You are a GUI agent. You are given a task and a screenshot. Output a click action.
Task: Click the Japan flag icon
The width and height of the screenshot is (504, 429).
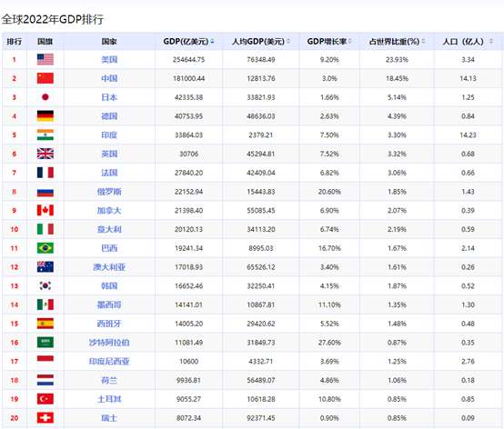(x=45, y=97)
